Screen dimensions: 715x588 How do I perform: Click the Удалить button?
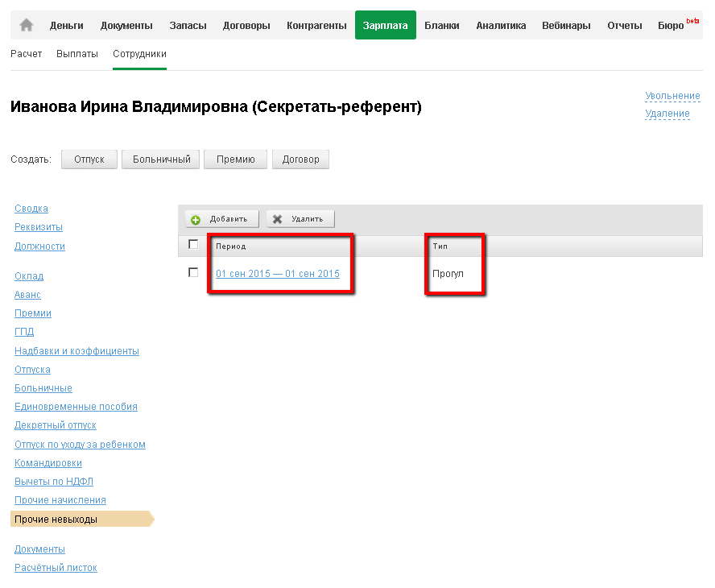300,219
